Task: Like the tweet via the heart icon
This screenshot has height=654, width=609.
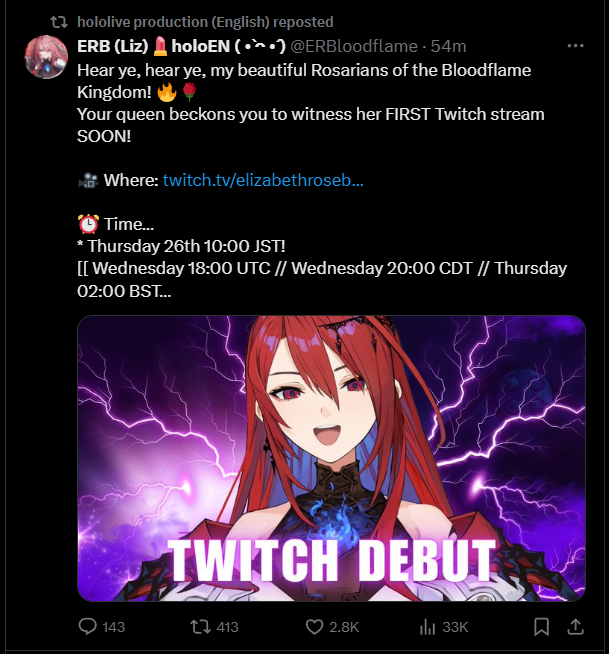Action: pyautogui.click(x=314, y=626)
